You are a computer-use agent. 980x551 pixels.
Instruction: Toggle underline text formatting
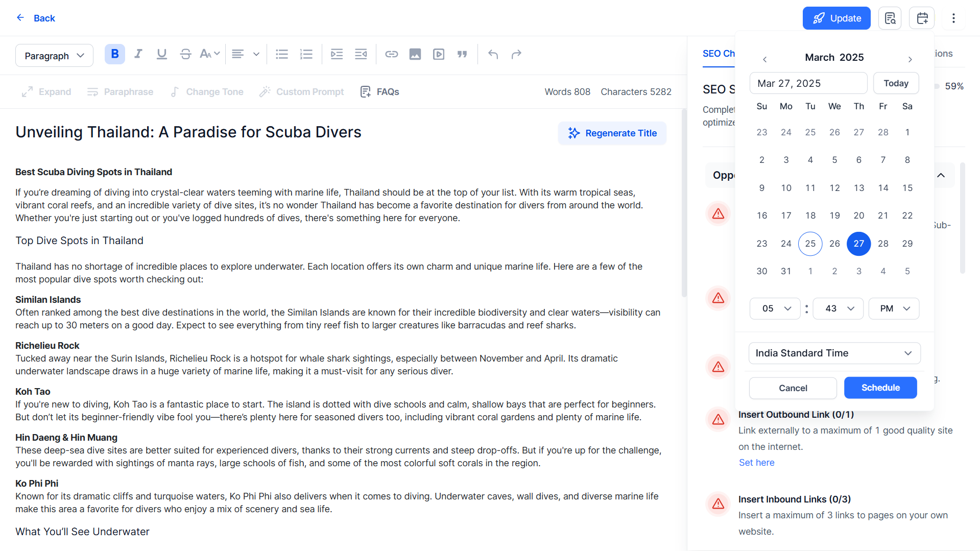(162, 54)
